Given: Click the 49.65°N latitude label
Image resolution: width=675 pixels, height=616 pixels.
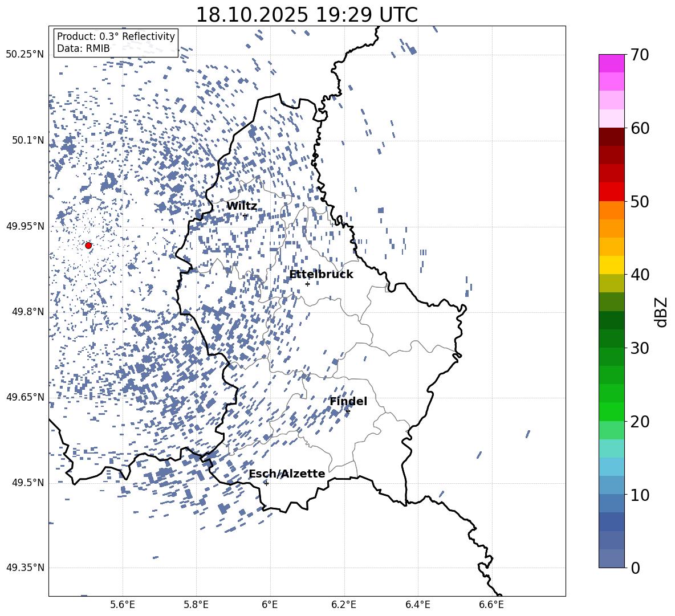Looking at the screenshot, I should (x=25, y=397).
